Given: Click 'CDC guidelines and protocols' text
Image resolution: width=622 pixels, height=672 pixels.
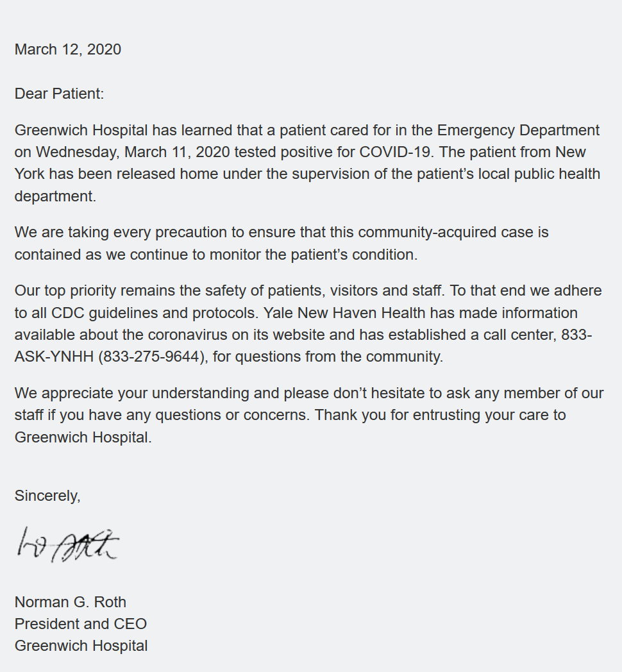Looking at the screenshot, I should (155, 313).
